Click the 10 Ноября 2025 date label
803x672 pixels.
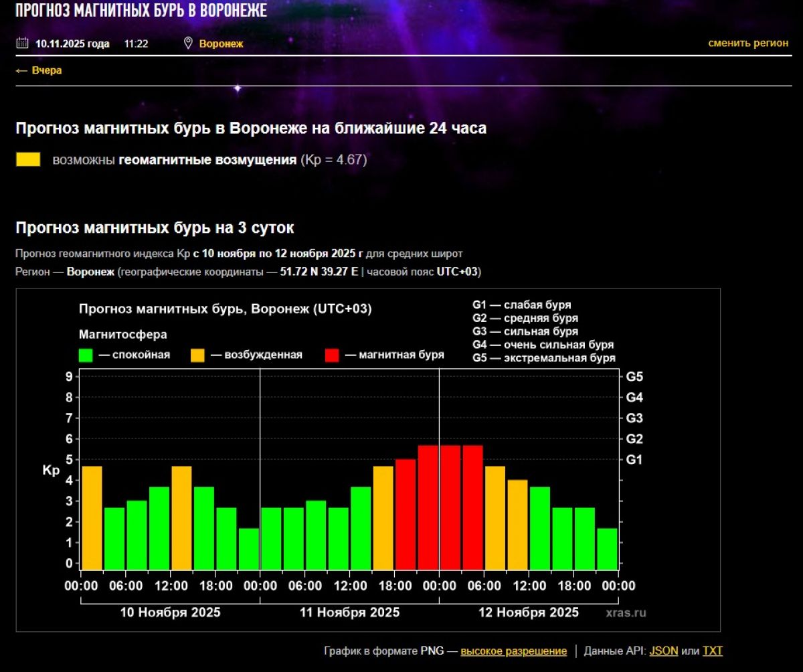170,612
